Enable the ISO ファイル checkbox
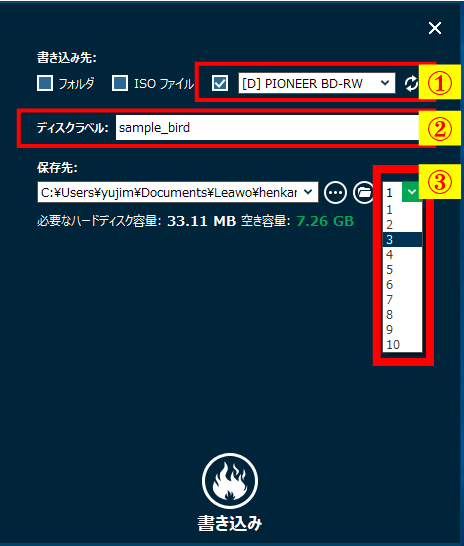464x546 pixels. (x=120, y=83)
